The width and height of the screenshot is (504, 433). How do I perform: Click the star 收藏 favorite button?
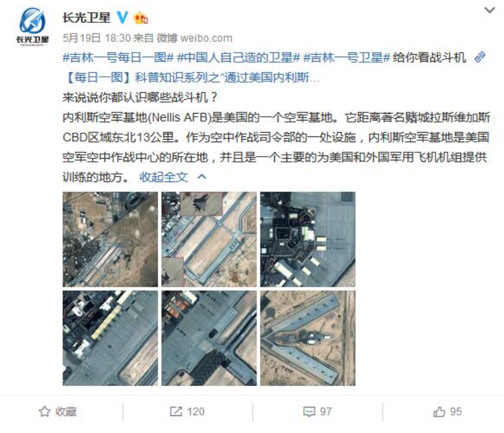[58, 411]
